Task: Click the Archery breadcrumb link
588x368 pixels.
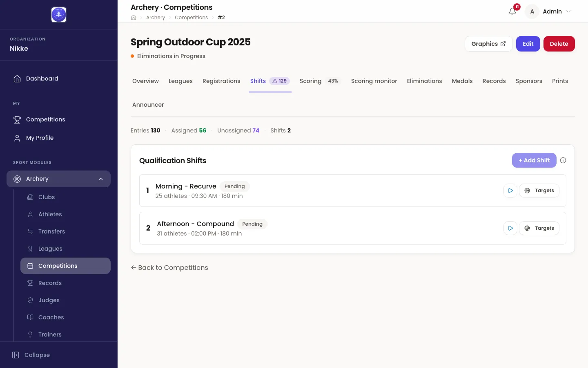Action: [156, 18]
